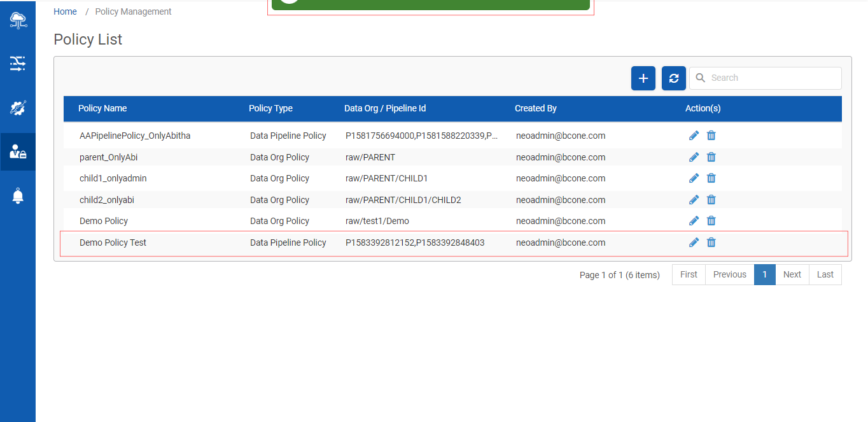
Task: Click the cloud logo at sidebar top
Action: pos(18,20)
